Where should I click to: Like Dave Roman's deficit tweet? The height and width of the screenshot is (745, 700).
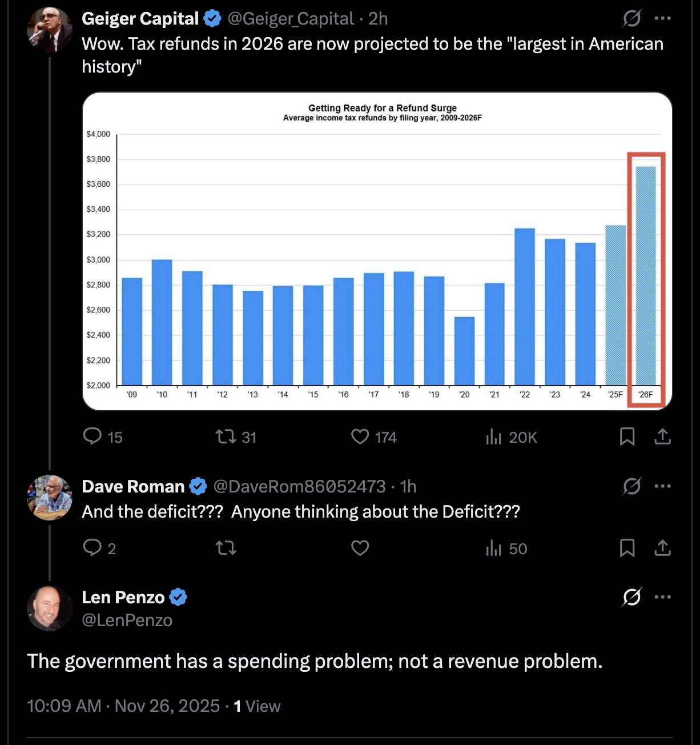360,548
